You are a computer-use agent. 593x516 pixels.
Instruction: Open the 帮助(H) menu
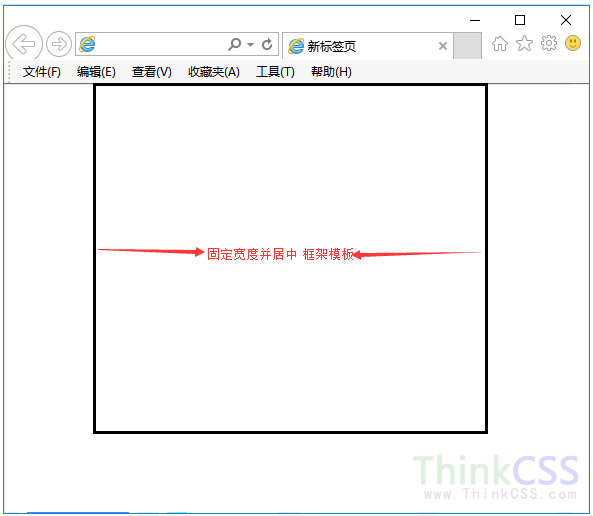pyautogui.click(x=331, y=71)
